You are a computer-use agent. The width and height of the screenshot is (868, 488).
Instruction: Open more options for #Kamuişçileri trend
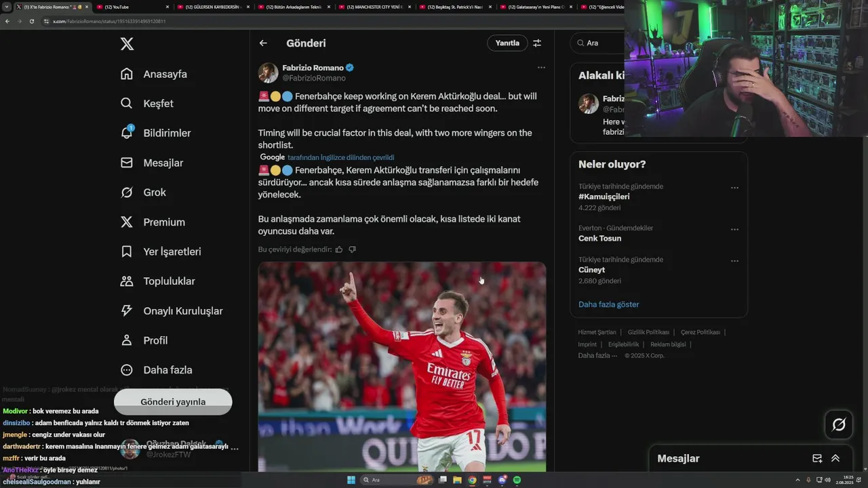point(734,188)
